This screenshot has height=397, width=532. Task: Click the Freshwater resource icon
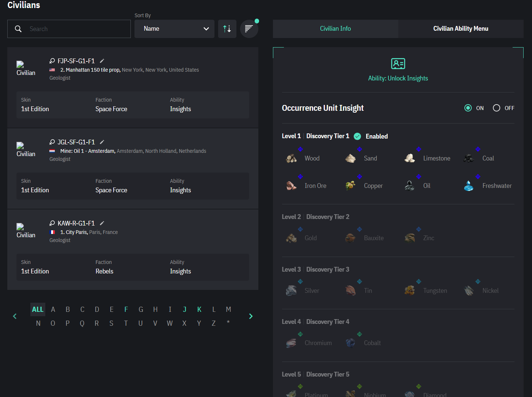(469, 186)
